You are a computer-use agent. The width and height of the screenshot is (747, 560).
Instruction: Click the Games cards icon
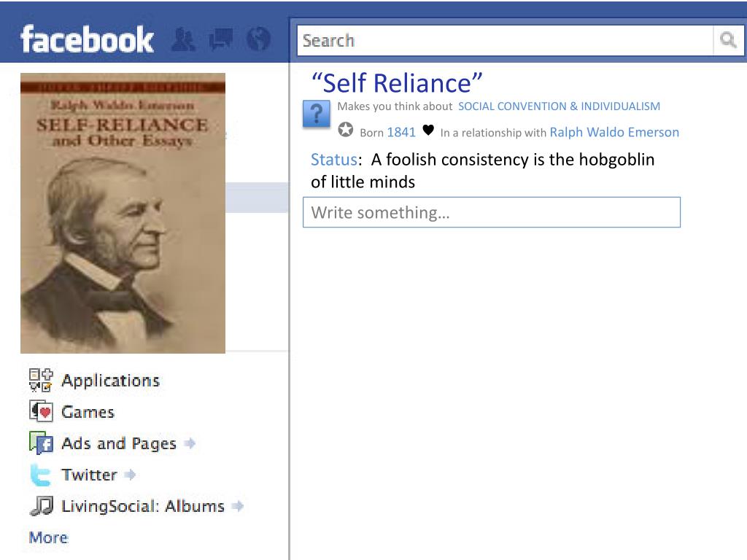point(42,411)
